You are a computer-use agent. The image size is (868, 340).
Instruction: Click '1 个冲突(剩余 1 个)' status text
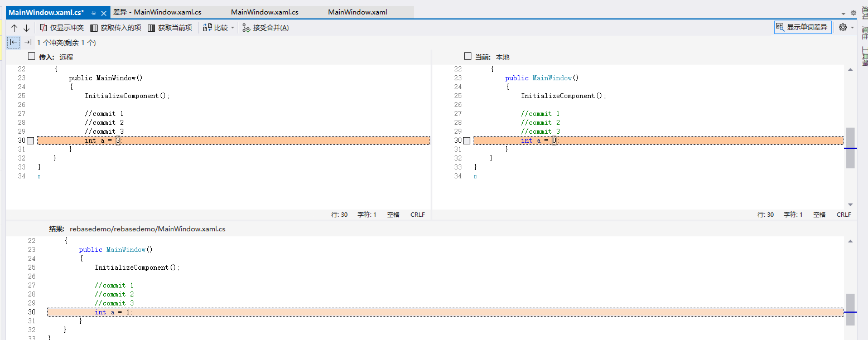[x=66, y=42]
